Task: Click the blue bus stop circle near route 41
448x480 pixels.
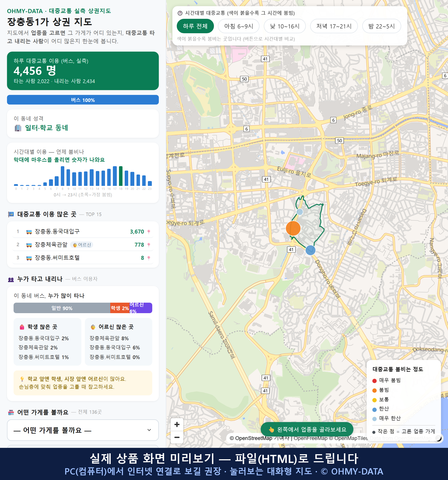Action: [x=310, y=250]
